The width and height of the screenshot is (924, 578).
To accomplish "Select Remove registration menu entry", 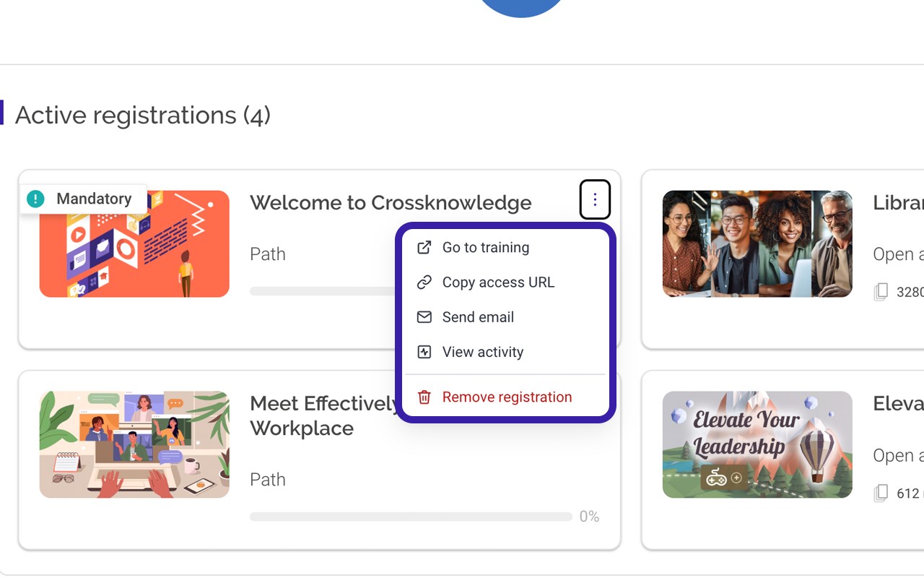I will tap(505, 397).
